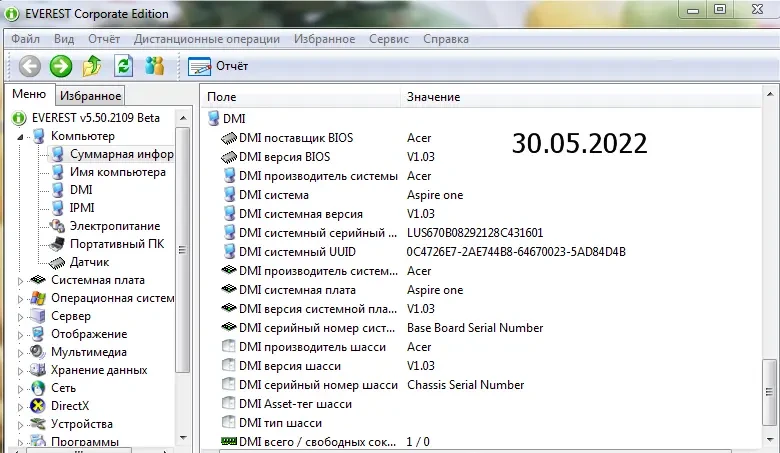The height and width of the screenshot is (453, 780).
Task: Click the Электропитание power icon
Action: click(x=57, y=226)
